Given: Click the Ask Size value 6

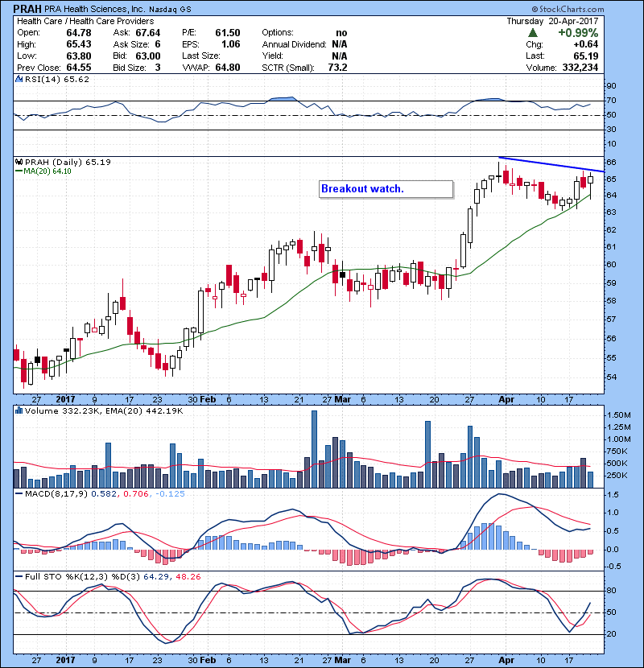Looking at the screenshot, I should pos(158,44).
